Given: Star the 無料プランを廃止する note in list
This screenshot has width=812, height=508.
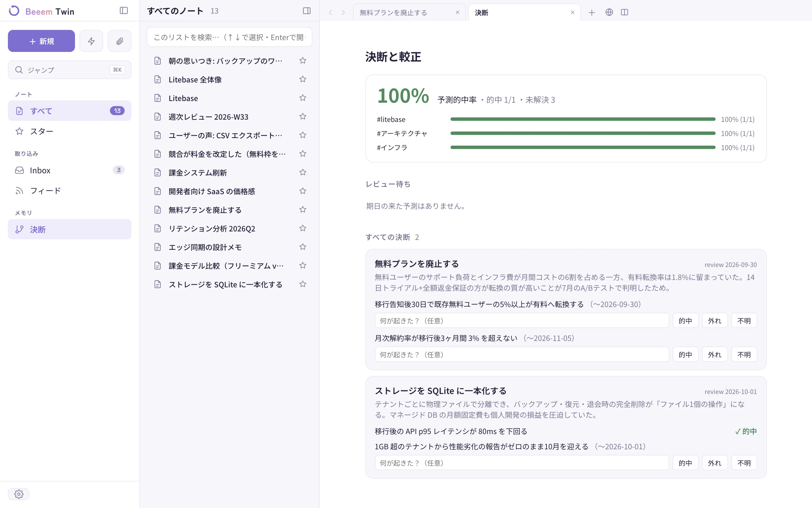Looking at the screenshot, I should [x=303, y=210].
